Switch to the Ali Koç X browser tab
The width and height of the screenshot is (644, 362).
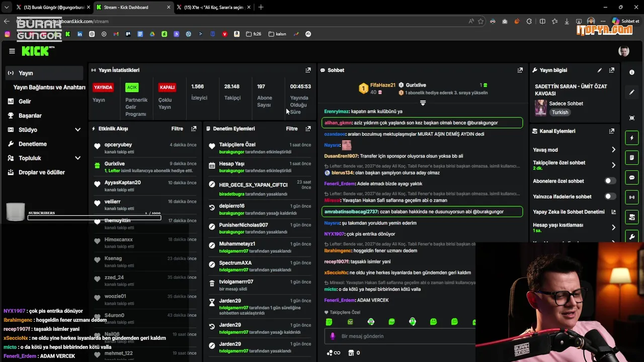(x=214, y=8)
